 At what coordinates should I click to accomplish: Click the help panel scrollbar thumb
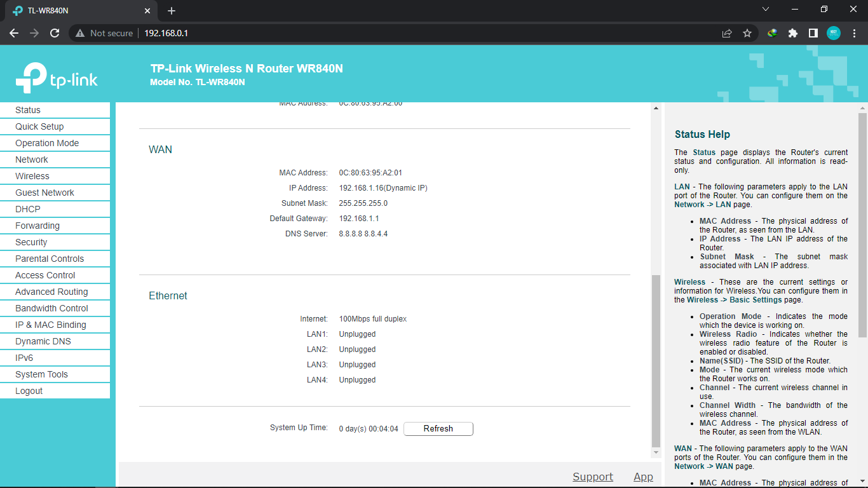[x=862, y=225]
